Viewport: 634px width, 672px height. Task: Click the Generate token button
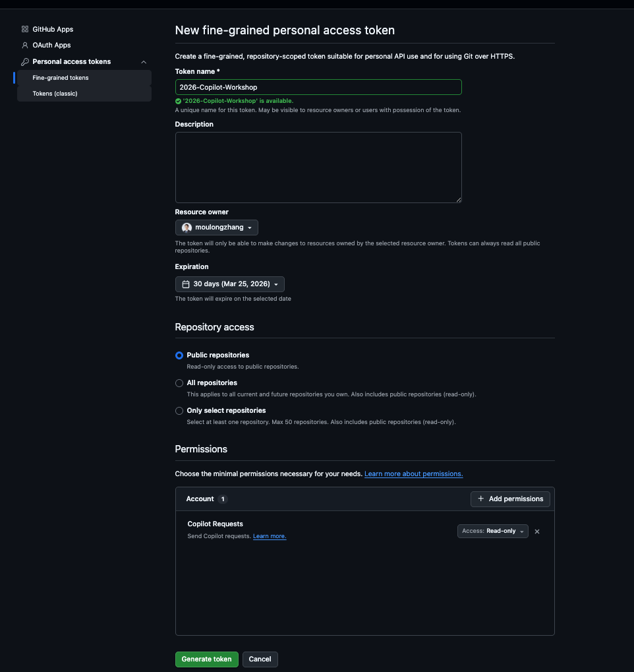tap(206, 659)
